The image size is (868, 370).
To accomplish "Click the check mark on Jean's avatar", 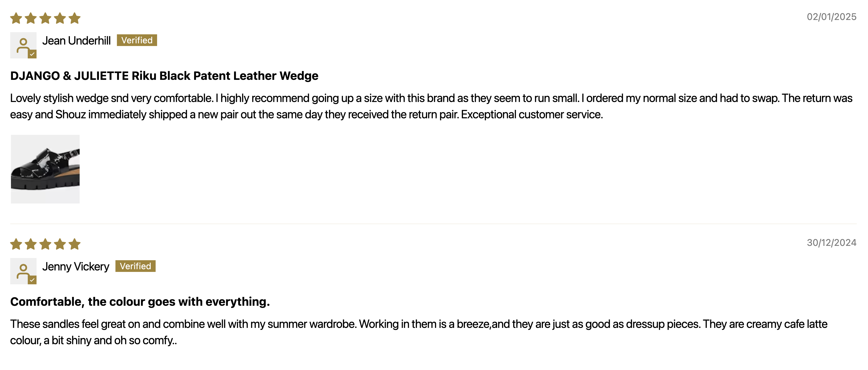I will pos(32,54).
